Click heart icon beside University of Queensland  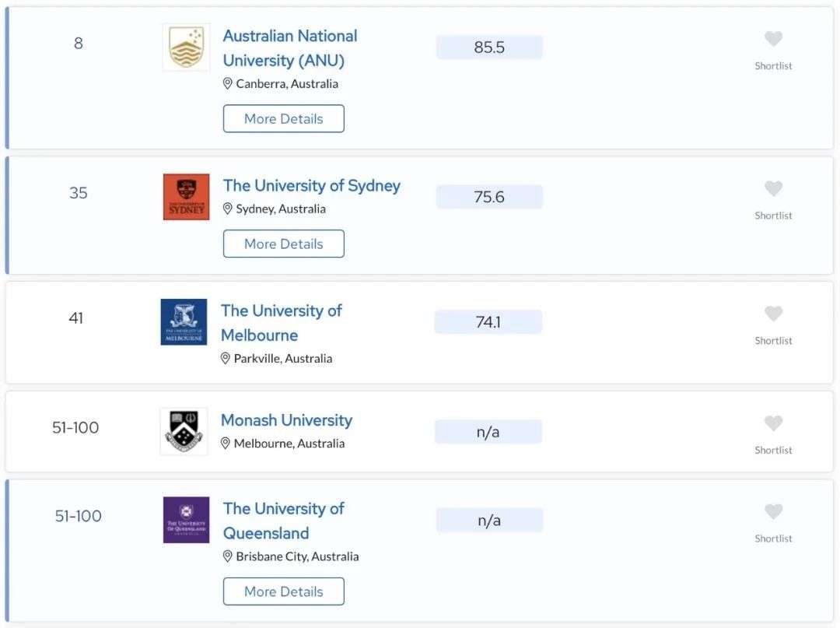773,511
